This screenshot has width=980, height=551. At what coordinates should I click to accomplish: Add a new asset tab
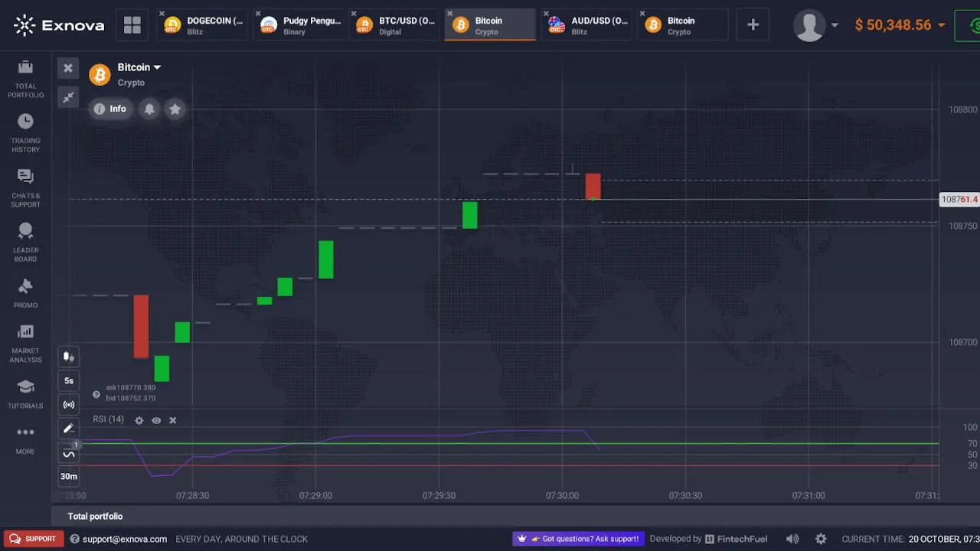click(753, 25)
